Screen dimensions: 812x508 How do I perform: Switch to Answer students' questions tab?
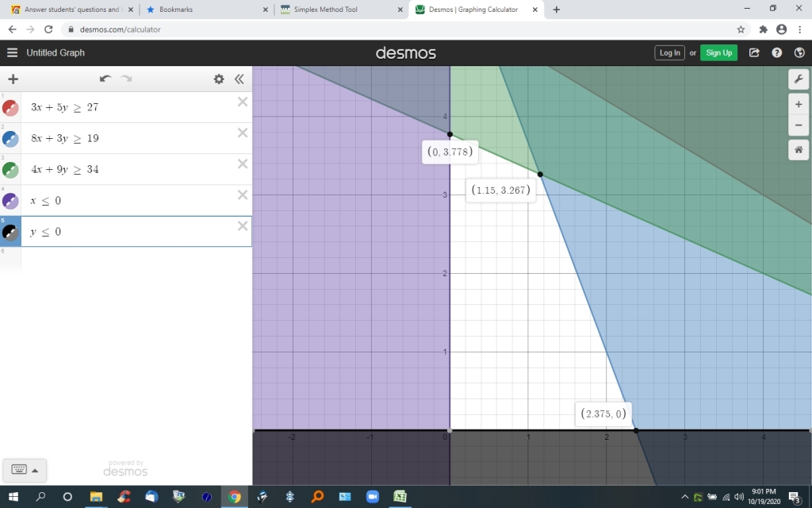pyautogui.click(x=72, y=10)
